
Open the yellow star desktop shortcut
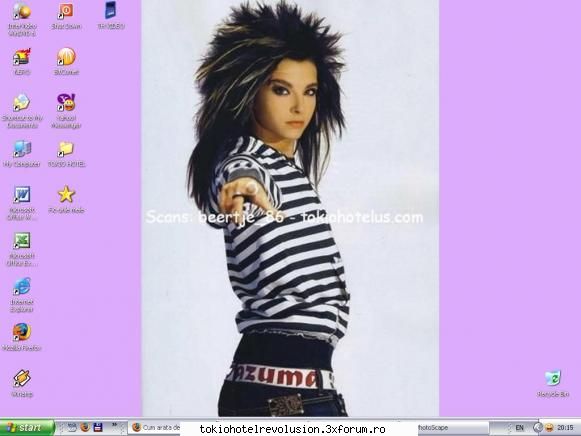pyautogui.click(x=66, y=199)
